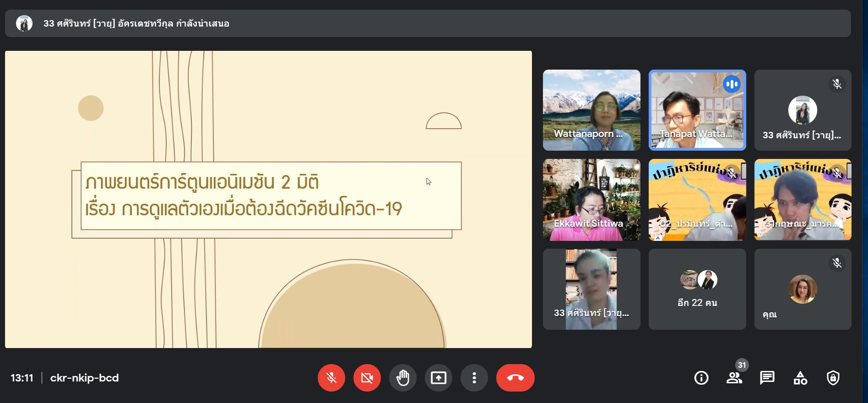Open meeting details info icon
Image resolution: width=868 pixels, height=403 pixels.
[701, 378]
